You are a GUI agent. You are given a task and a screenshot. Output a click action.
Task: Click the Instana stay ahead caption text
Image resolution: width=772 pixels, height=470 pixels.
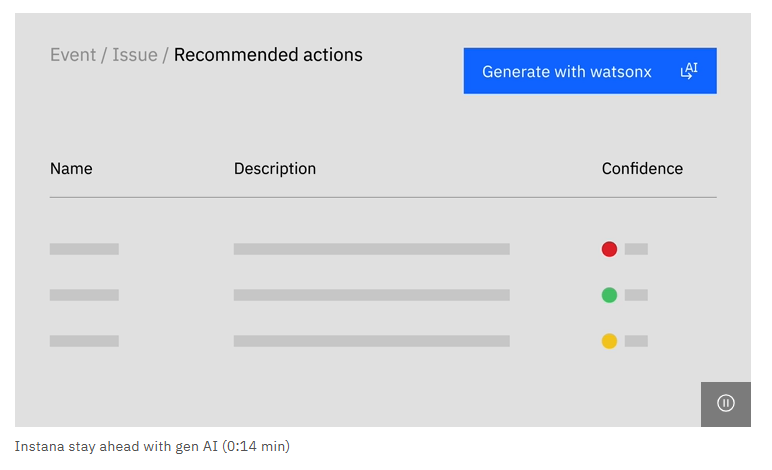coord(152,446)
